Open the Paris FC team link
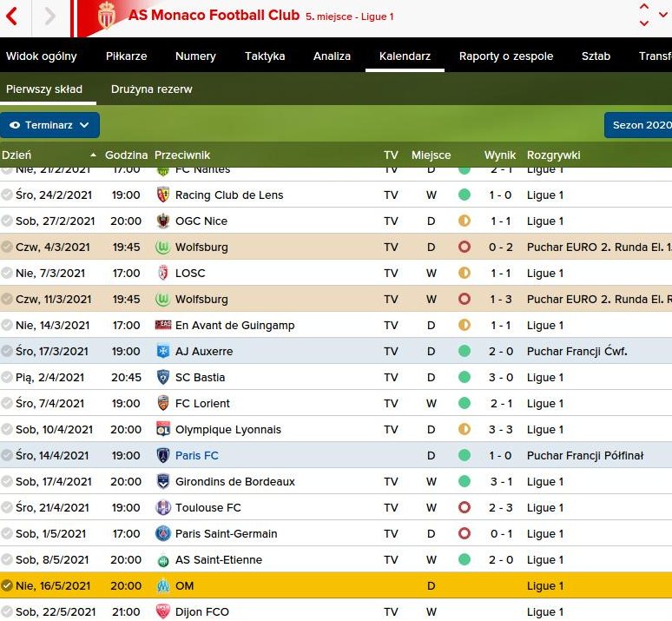The image size is (672, 621). tap(197, 455)
